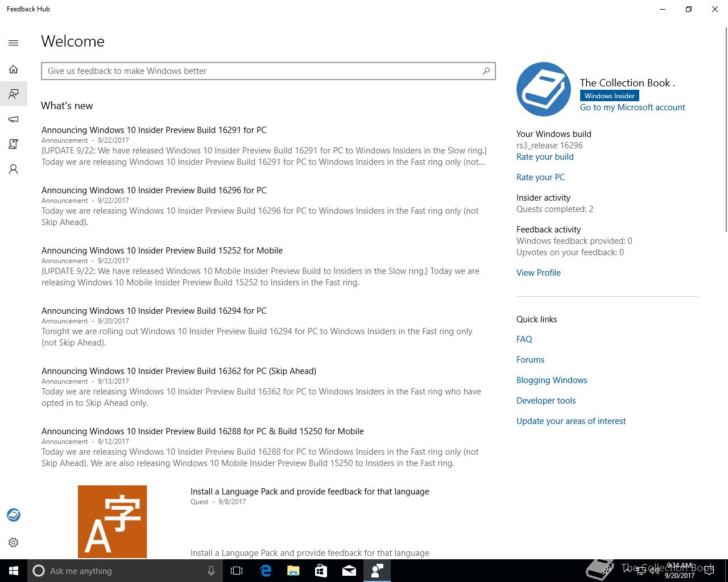Image resolution: width=728 pixels, height=582 pixels.
Task: Click the Feedback Hub taskbar icon
Action: tap(377, 571)
